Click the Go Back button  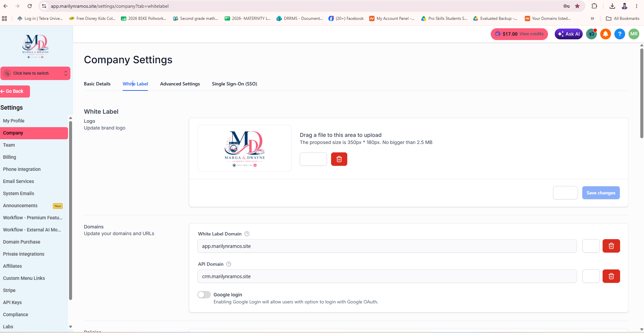(x=15, y=91)
